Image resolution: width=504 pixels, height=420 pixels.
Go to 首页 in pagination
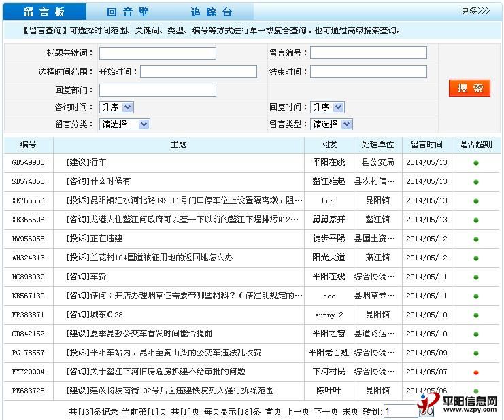pyautogui.click(x=273, y=411)
